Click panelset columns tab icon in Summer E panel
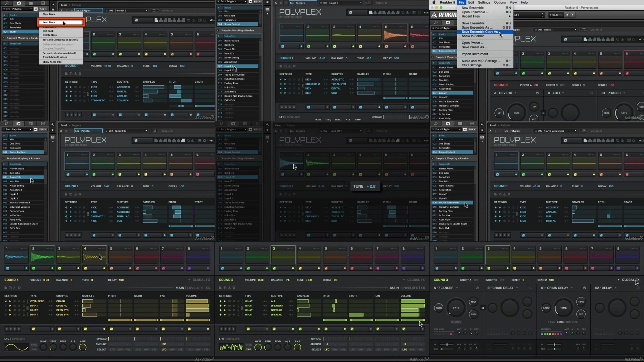This screenshot has height=362, width=644. 31,3
